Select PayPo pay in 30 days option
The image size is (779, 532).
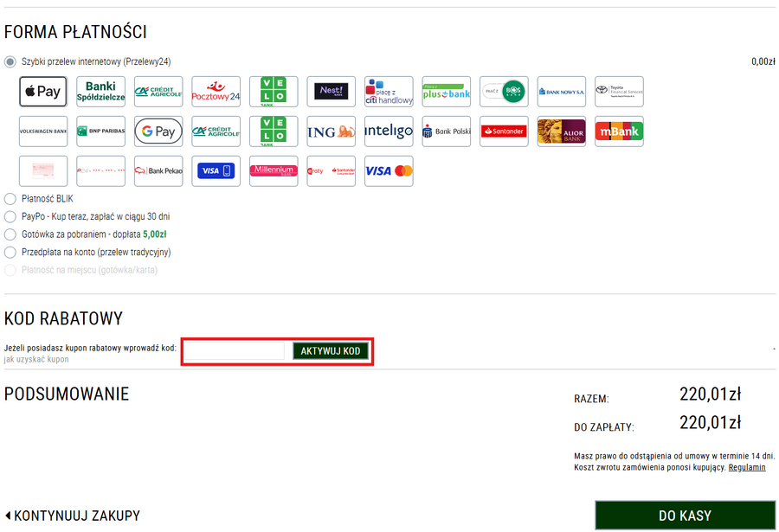[x=10, y=216]
